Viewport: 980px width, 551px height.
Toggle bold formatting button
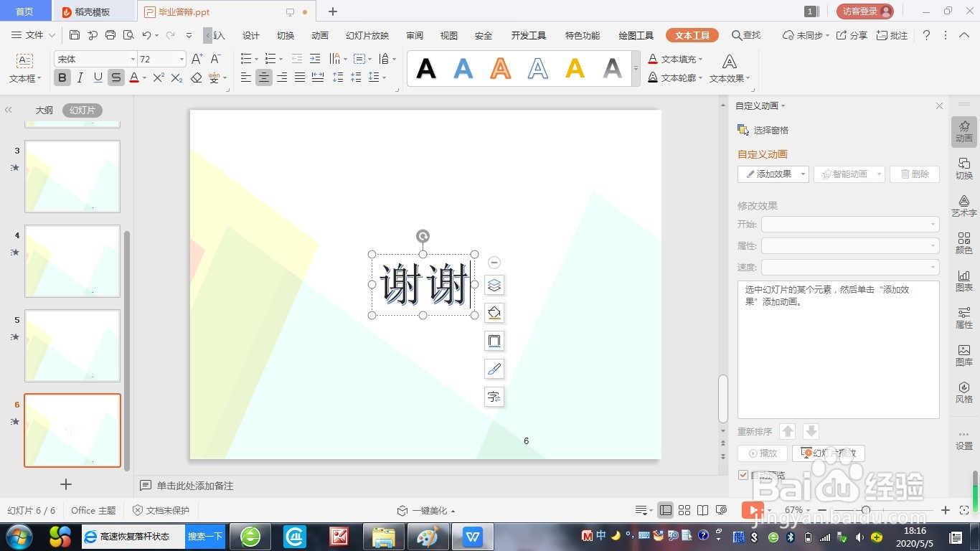coord(62,77)
